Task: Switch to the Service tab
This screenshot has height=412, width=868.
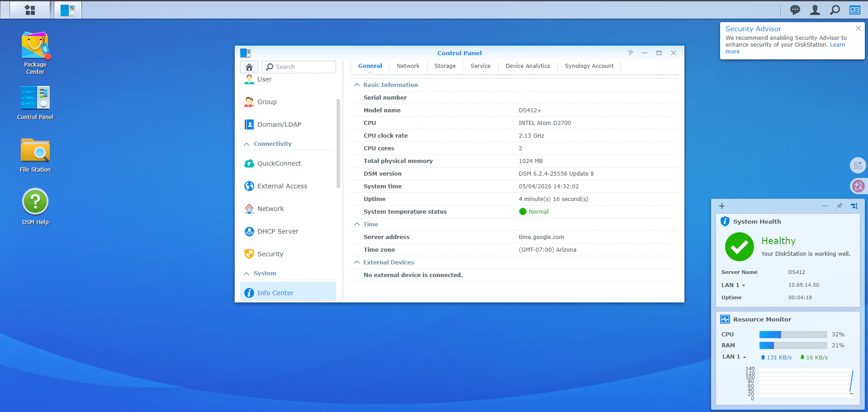Action: 480,66
